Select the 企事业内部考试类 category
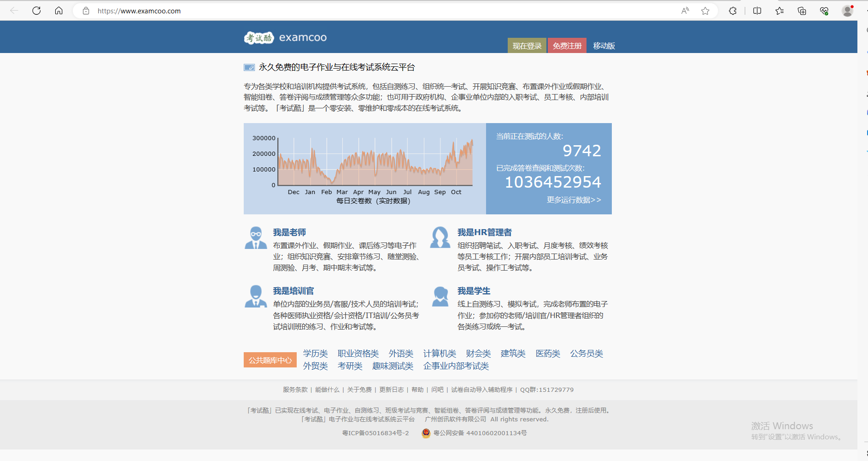The height and width of the screenshot is (461, 868). tap(456, 366)
